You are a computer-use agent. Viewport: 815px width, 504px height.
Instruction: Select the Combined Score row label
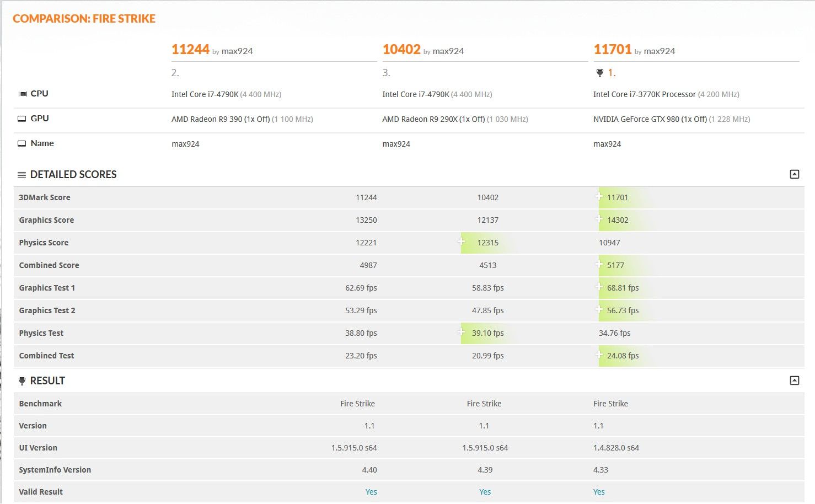(x=49, y=265)
